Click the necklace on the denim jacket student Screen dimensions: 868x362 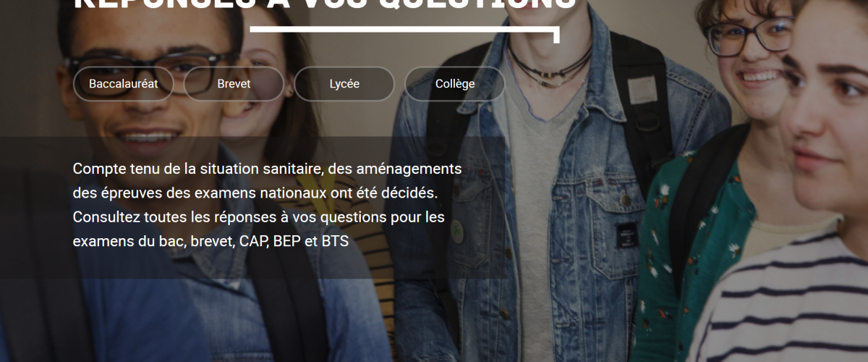coord(550,64)
